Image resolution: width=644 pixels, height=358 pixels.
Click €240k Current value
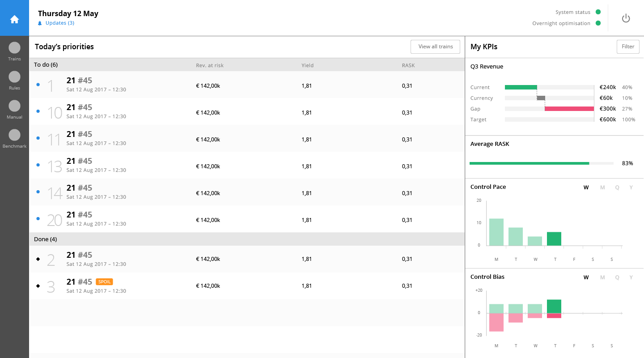point(608,87)
